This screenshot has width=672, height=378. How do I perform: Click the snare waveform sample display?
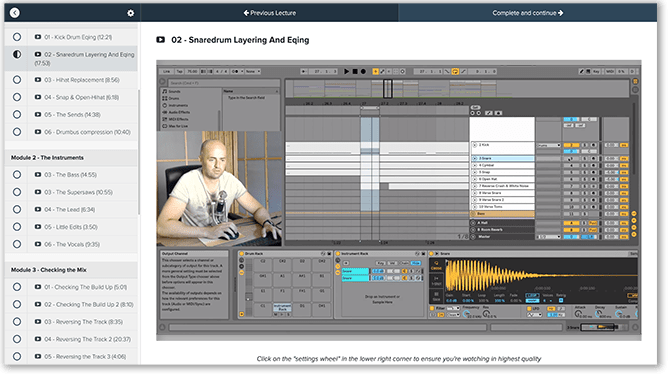541,275
